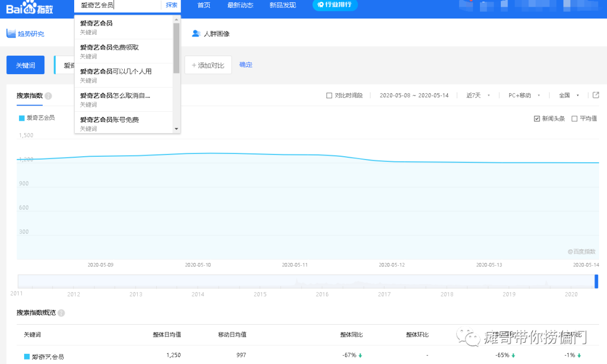The height and width of the screenshot is (364, 607).
Task: Open the PC+移动 device dropdown
Action: pyautogui.click(x=524, y=95)
